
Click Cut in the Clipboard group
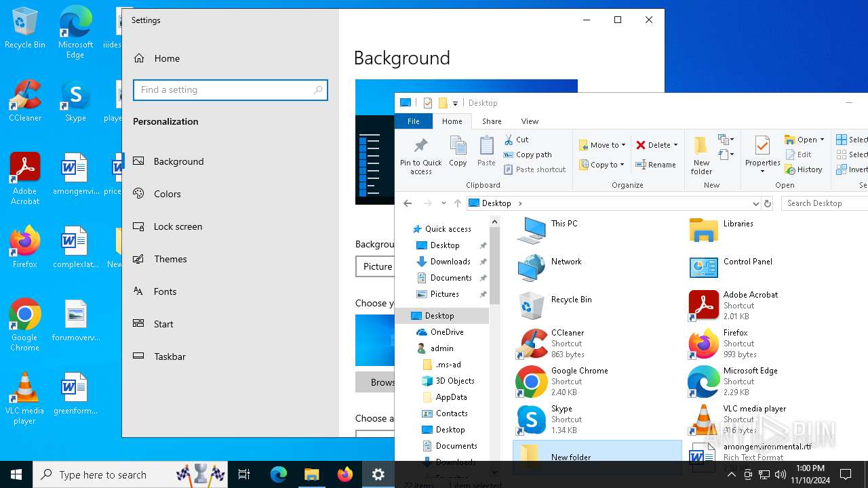point(516,140)
